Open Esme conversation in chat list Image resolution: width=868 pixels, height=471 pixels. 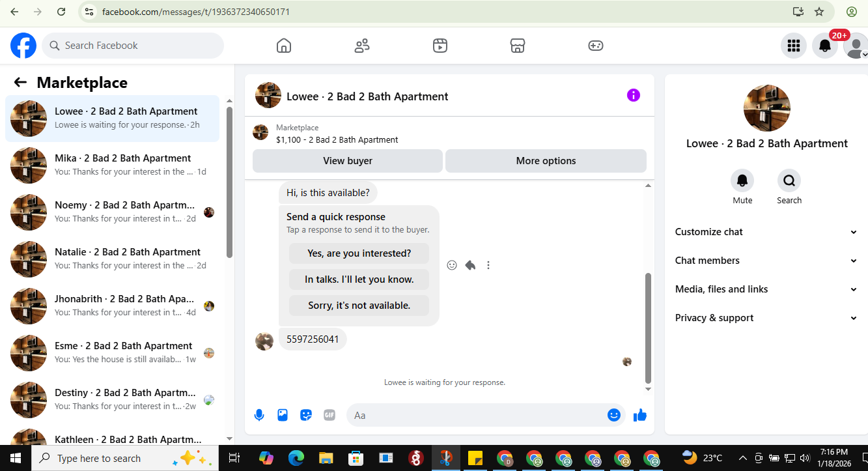[x=112, y=353]
